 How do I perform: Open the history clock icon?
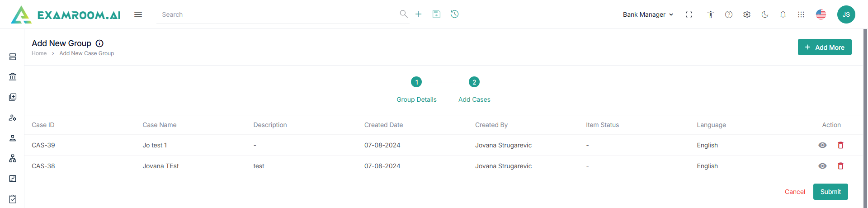455,14
